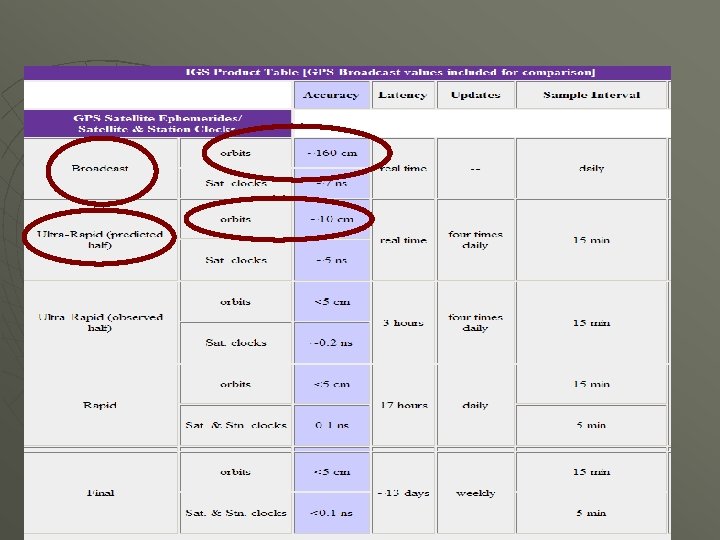The width and height of the screenshot is (720, 540).
Task: Click the -- updates cell for Broadcast
Action: coord(476,169)
